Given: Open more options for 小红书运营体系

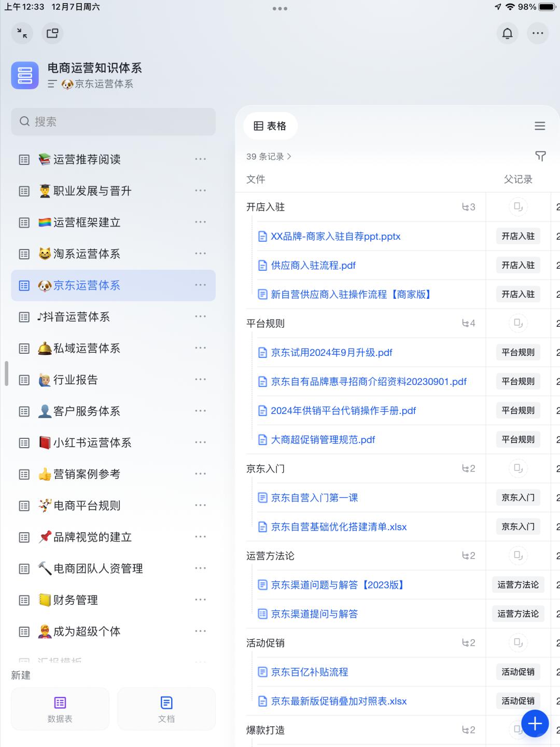Looking at the screenshot, I should 201,442.
